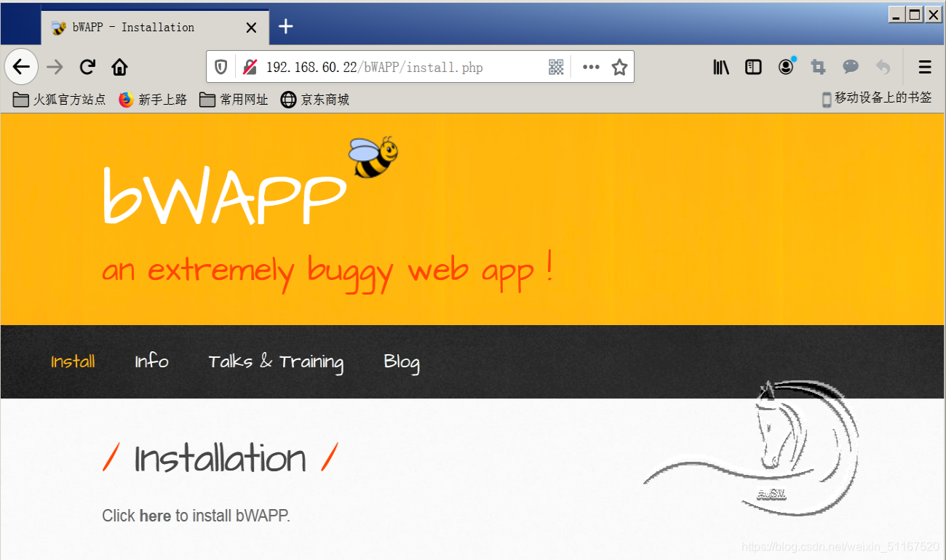Bookmark this page with the star

619,68
